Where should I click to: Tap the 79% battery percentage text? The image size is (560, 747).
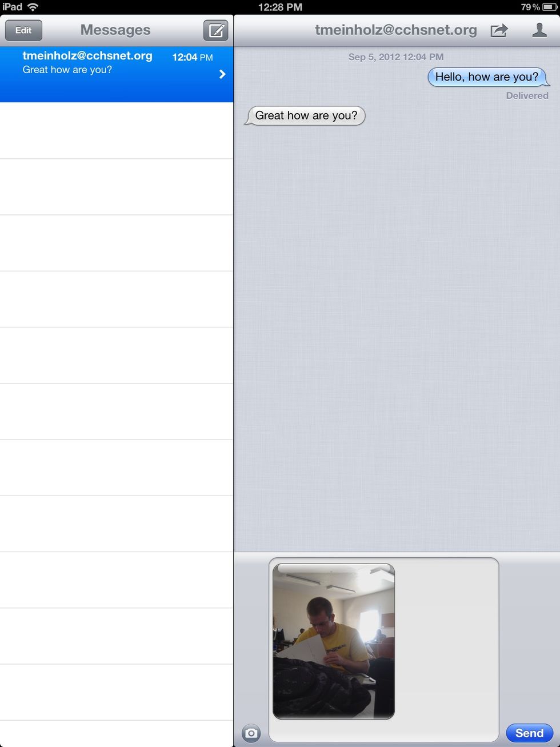tap(530, 7)
